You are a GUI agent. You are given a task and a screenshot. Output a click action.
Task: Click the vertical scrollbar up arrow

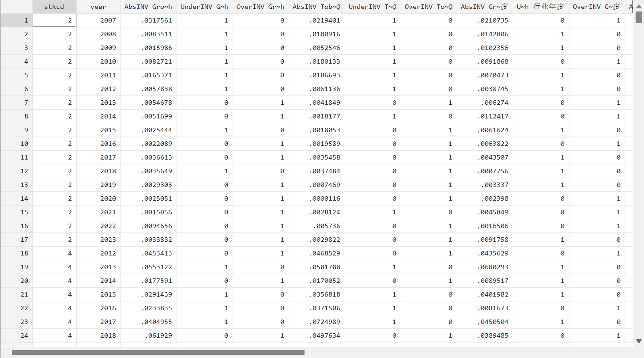click(x=639, y=6)
